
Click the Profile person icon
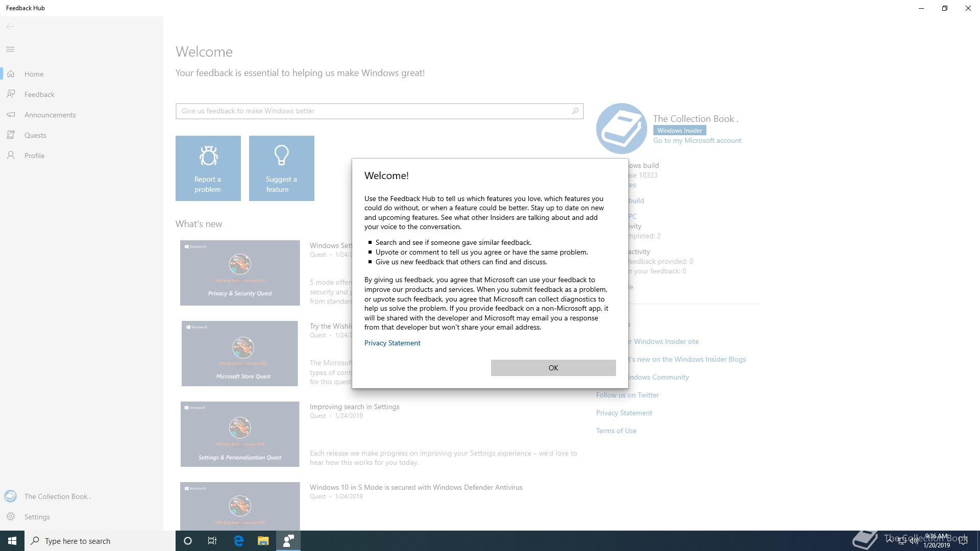[11, 156]
